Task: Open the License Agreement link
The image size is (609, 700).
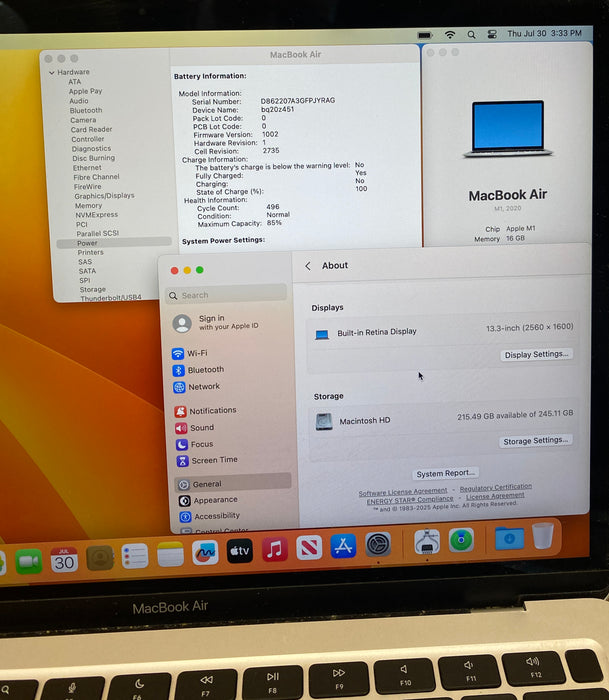Action: click(495, 496)
